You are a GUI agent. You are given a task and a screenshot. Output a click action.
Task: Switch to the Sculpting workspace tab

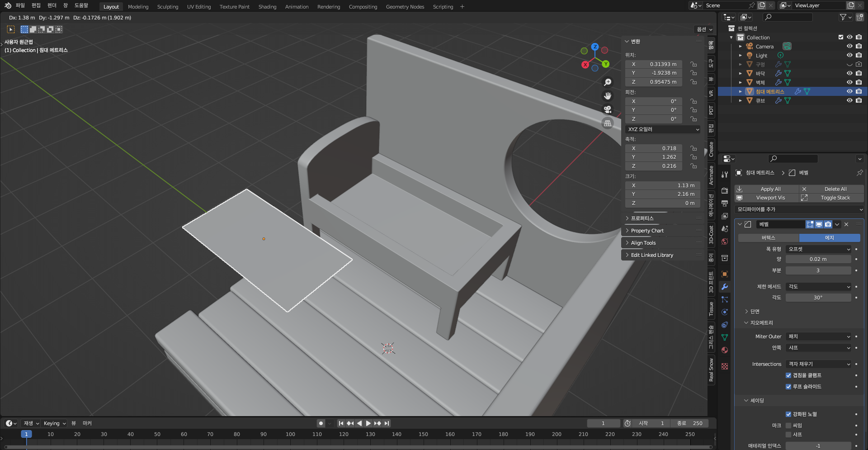click(167, 7)
